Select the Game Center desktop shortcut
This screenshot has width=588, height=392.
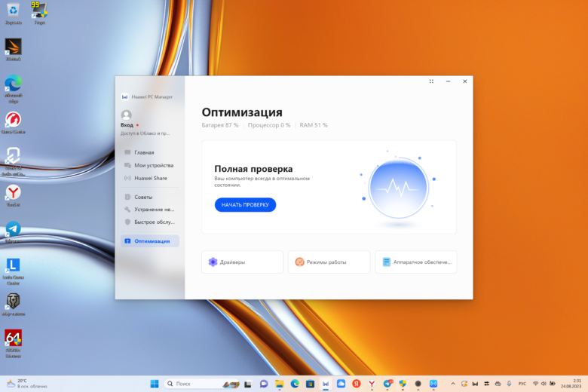[13, 123]
